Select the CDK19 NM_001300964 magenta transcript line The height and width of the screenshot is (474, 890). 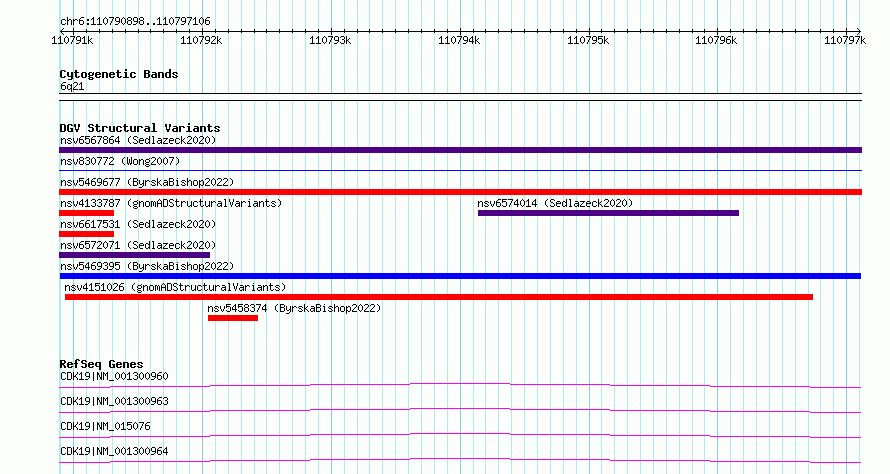click(x=460, y=461)
